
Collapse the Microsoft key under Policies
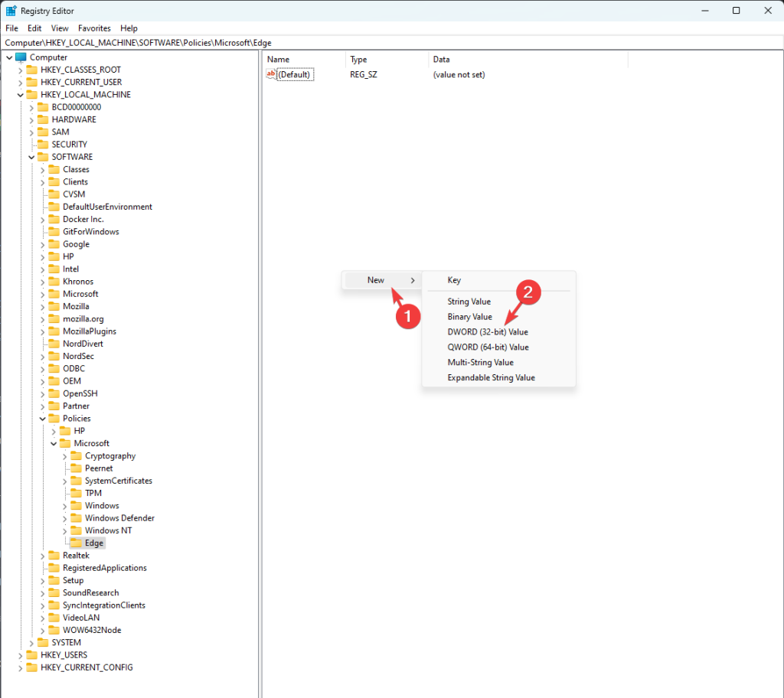coord(54,442)
